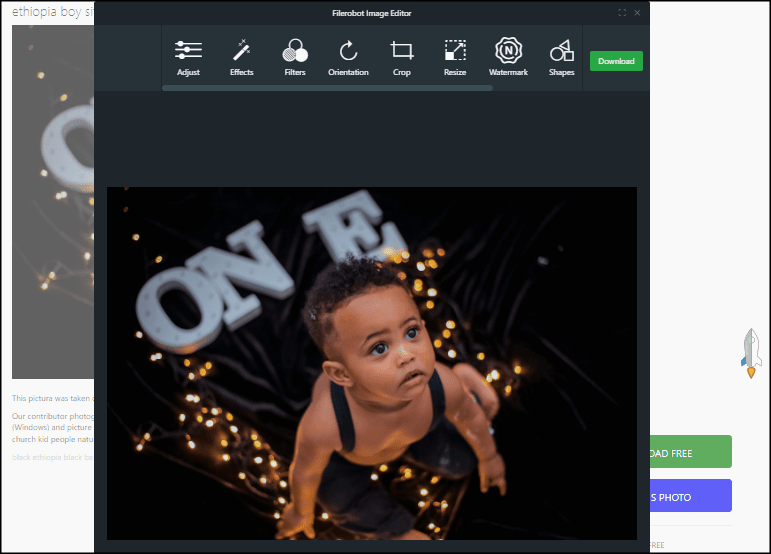
Task: Click the horizontal scrollbar under the toolbar
Action: click(x=327, y=88)
